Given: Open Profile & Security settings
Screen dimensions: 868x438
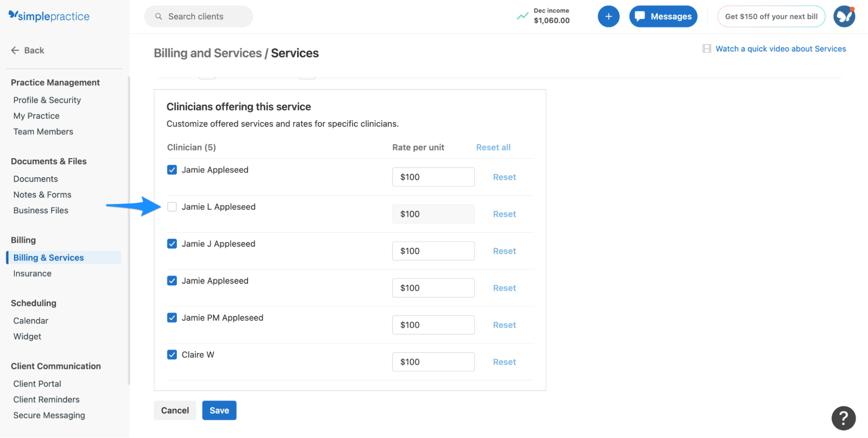Looking at the screenshot, I should [x=47, y=100].
